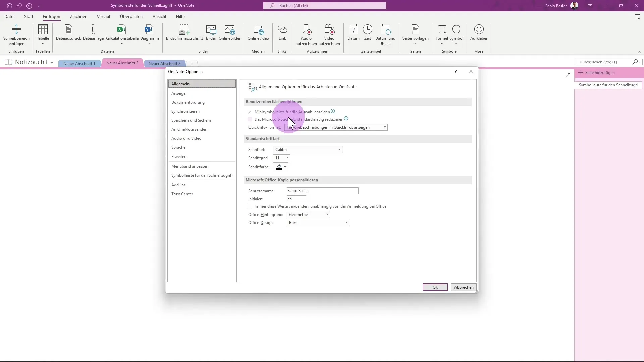Select Trust Center in the options list
This screenshot has height=362, width=644.
click(x=202, y=194)
